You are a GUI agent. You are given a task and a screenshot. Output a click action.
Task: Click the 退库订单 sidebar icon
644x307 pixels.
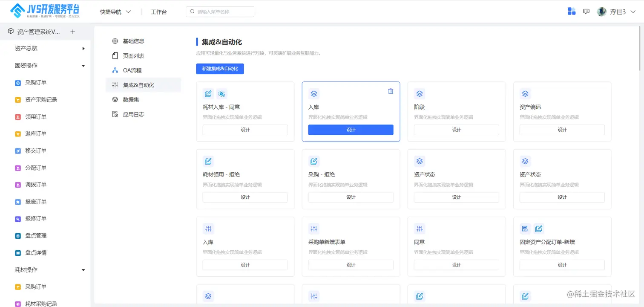coord(18,134)
